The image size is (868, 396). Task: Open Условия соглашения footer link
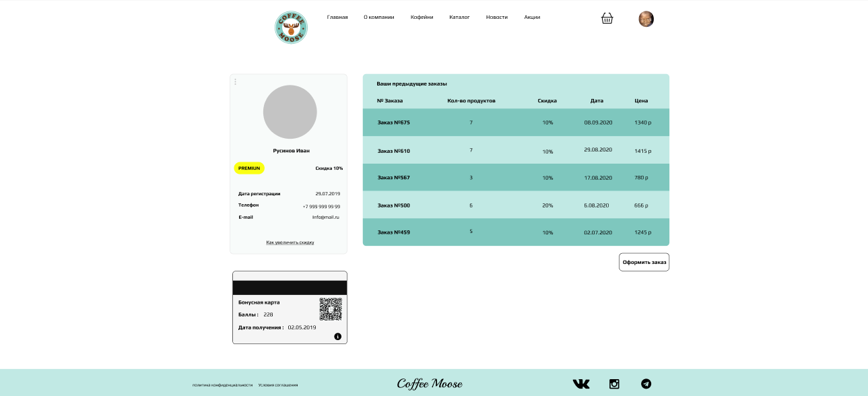(278, 385)
